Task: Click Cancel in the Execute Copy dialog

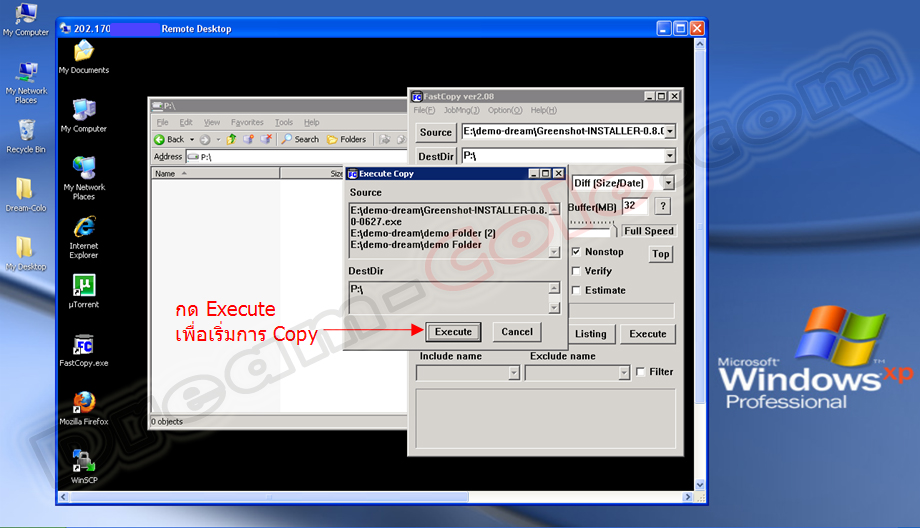Action: [516, 332]
